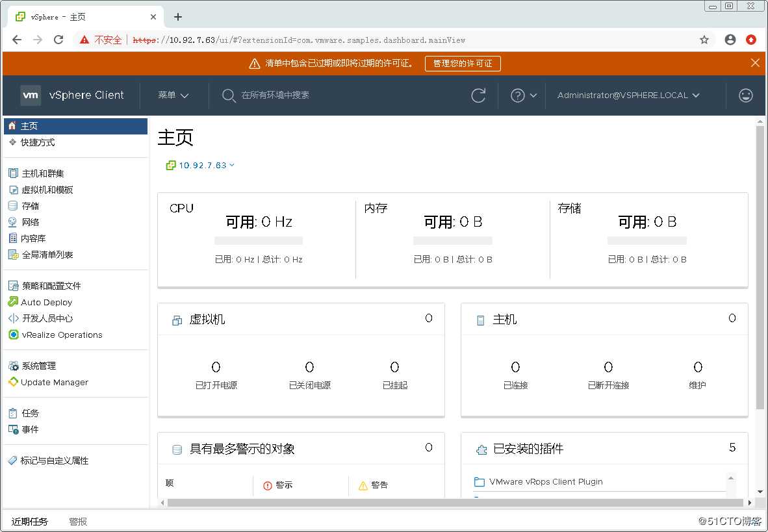This screenshot has width=768, height=532.
Task: Click Powered On (已打开电源) VM count
Action: pyautogui.click(x=216, y=367)
